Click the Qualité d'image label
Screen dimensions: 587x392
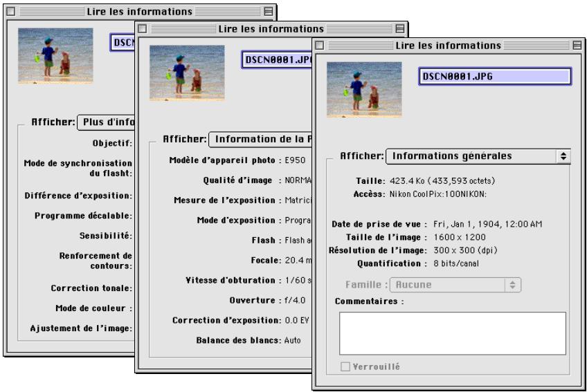click(242, 180)
